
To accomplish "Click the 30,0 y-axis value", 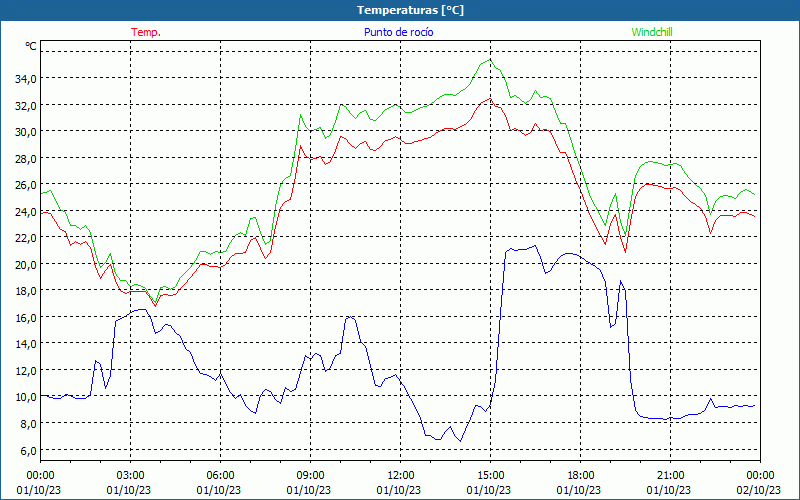I will (25, 131).
